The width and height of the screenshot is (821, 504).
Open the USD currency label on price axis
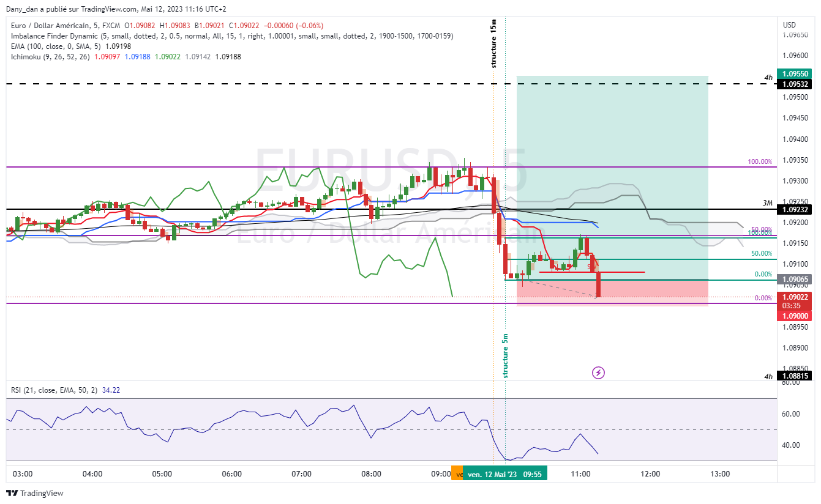pos(789,25)
